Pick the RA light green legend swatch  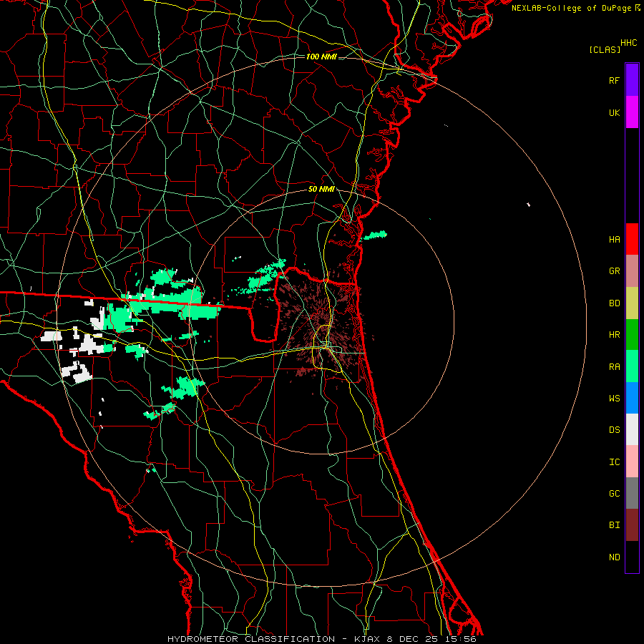(x=632, y=366)
